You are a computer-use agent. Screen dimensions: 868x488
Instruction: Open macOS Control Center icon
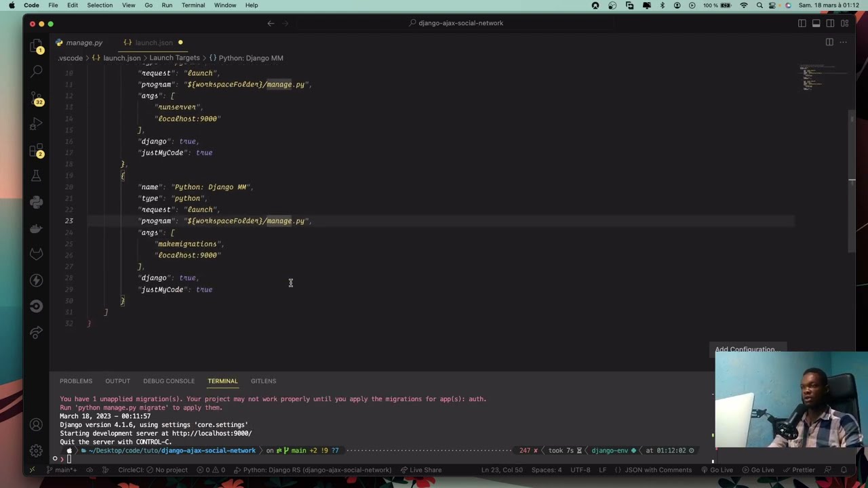[x=773, y=5]
